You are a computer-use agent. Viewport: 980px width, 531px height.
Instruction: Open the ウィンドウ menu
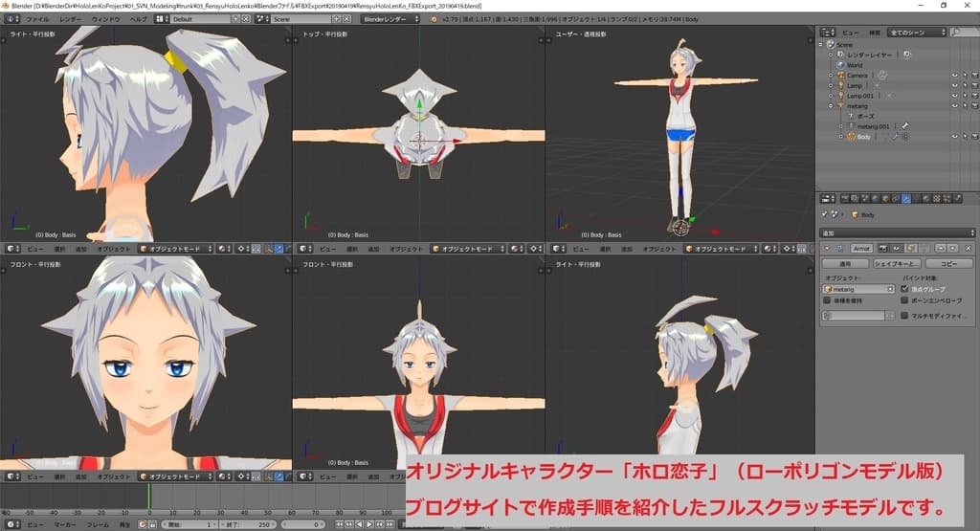pyautogui.click(x=105, y=18)
